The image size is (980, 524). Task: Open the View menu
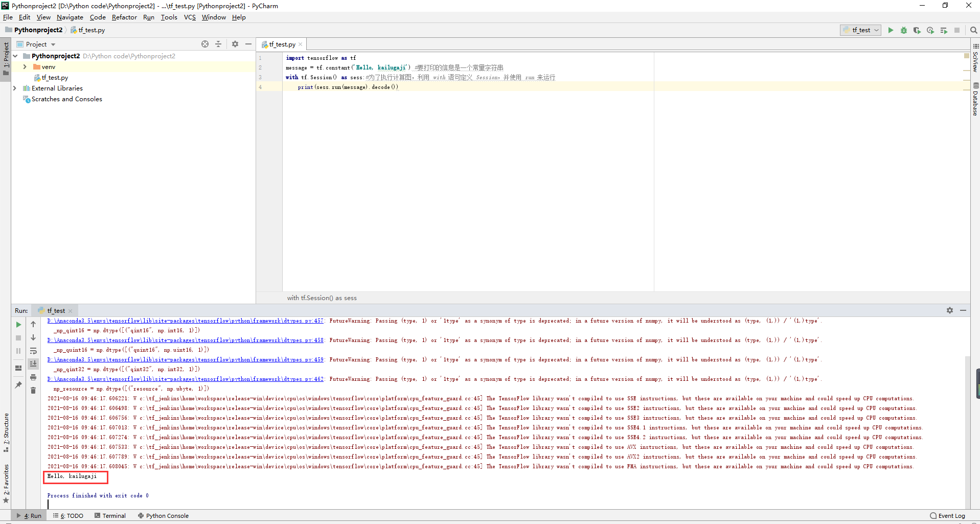(43, 17)
